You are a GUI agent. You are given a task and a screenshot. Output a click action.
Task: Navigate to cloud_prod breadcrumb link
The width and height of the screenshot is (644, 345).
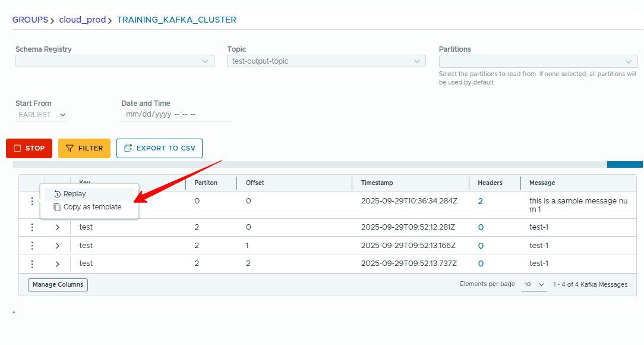82,20
